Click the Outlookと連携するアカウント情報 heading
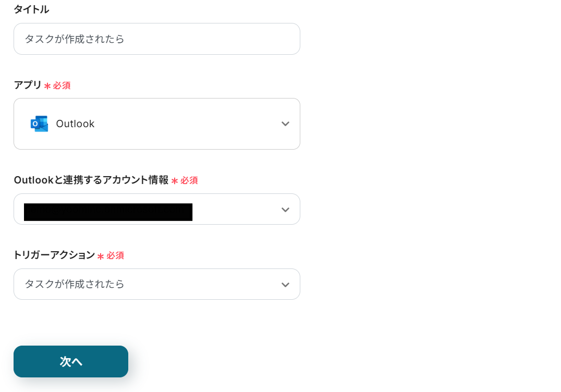 pyautogui.click(x=91, y=180)
